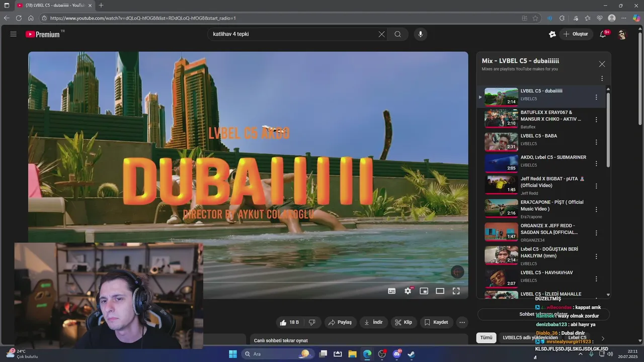644x362 pixels.
Task: Start voice search with microphone icon
Action: coord(421,34)
